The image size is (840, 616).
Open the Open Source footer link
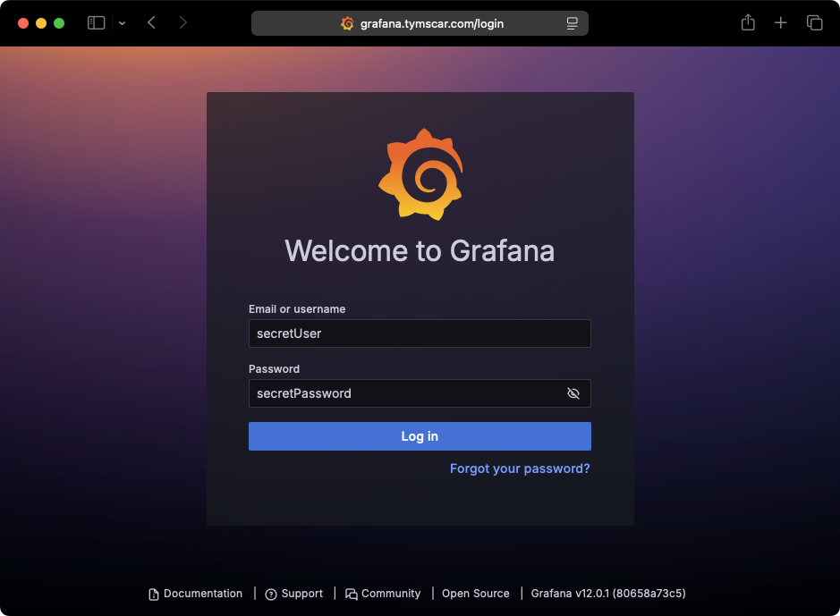click(475, 594)
